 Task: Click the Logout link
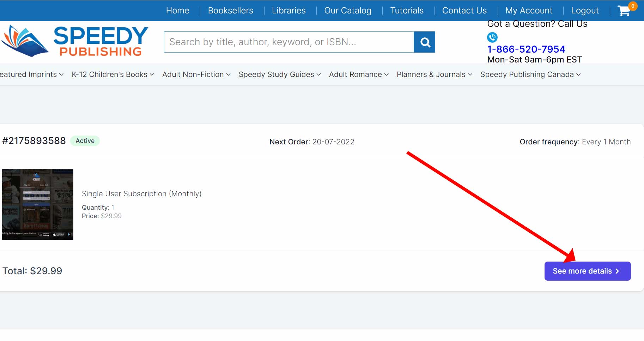(x=585, y=11)
